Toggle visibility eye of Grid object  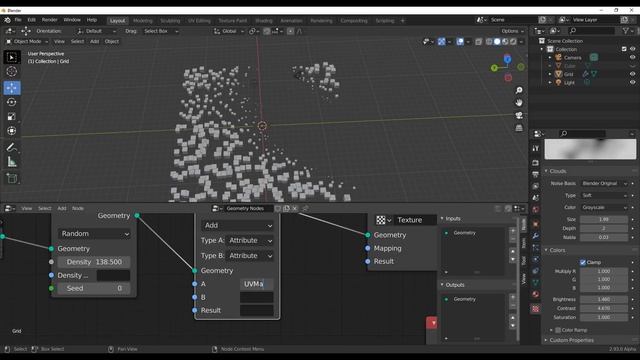[x=632, y=74]
